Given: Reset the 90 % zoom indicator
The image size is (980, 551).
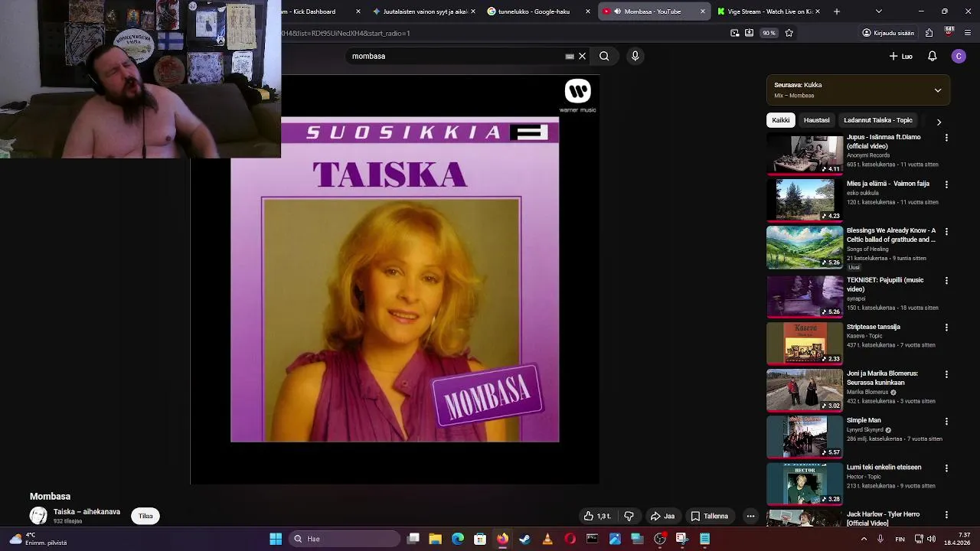Looking at the screenshot, I should 768,33.
